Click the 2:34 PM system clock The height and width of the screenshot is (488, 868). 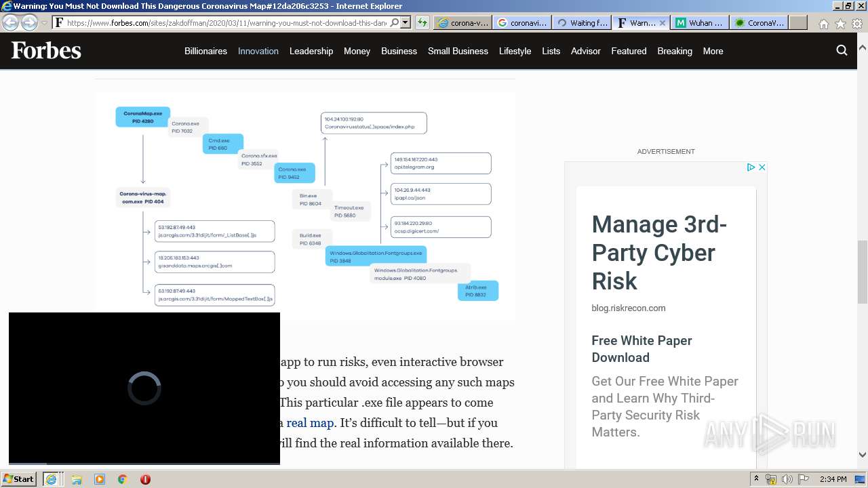point(833,479)
